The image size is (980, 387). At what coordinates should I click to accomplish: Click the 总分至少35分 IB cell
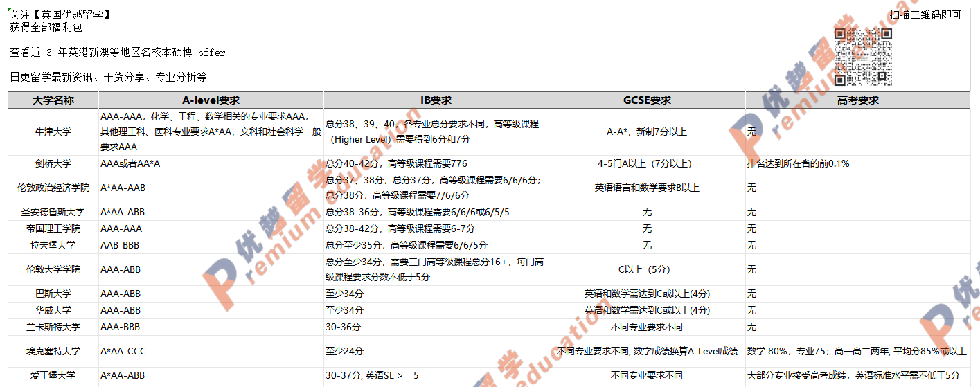(436, 245)
